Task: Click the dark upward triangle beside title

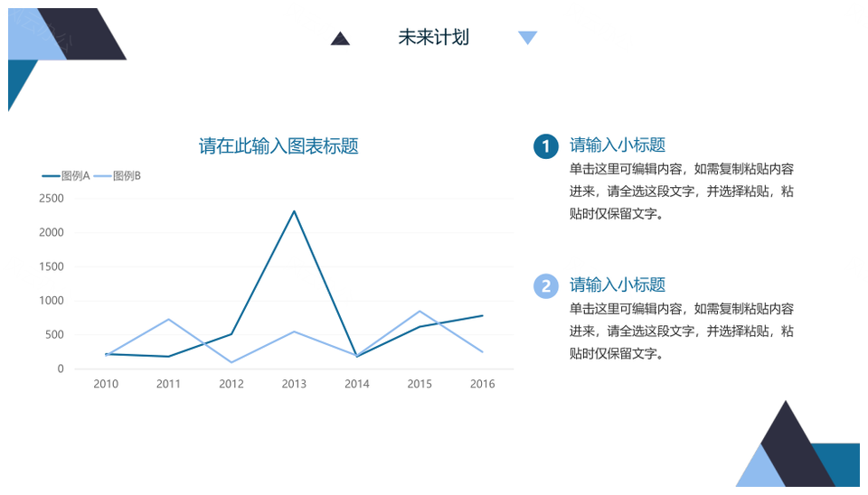Action: pos(340,38)
